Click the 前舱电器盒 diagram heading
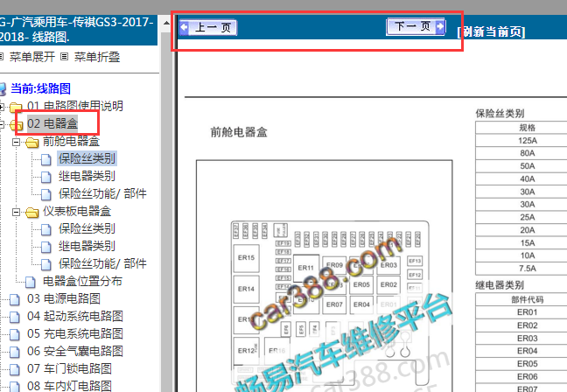Image resolution: width=567 pixels, height=392 pixels. pyautogui.click(x=239, y=132)
